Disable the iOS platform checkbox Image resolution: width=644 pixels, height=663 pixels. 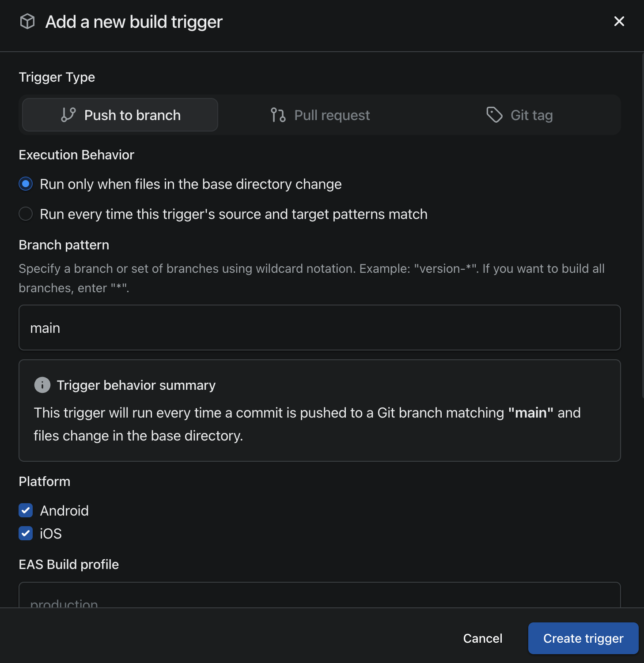pyautogui.click(x=26, y=533)
